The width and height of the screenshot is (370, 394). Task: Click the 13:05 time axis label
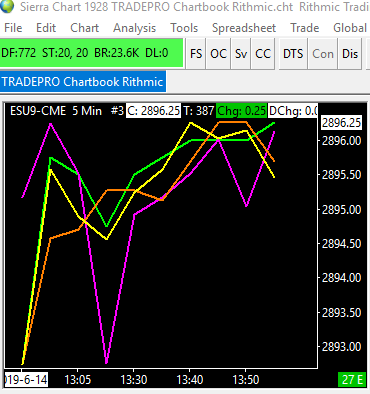click(78, 380)
